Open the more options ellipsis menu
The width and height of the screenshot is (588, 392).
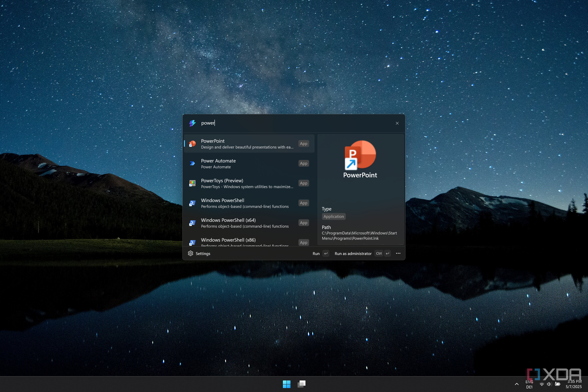pyautogui.click(x=398, y=253)
